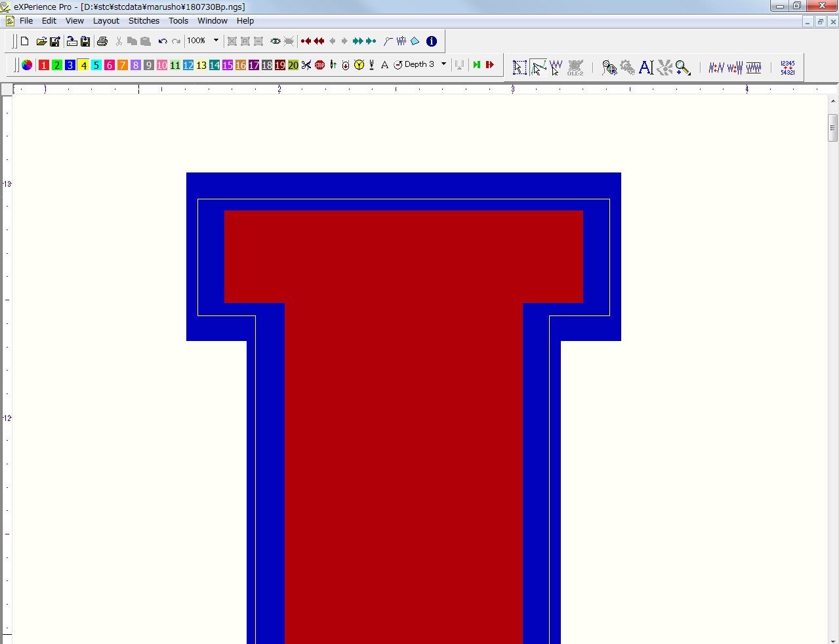The image size is (839, 644).
Task: Click the first blue zigzag stitch icon
Action: click(x=716, y=68)
